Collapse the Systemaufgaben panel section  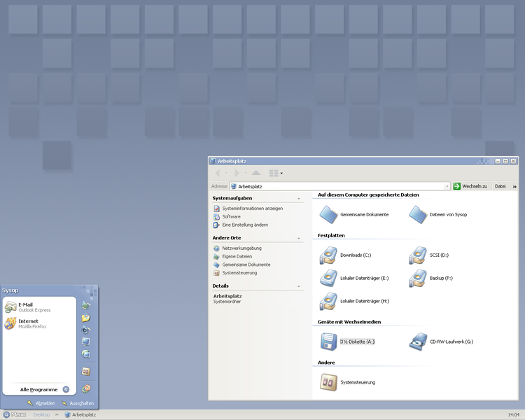tap(300, 198)
